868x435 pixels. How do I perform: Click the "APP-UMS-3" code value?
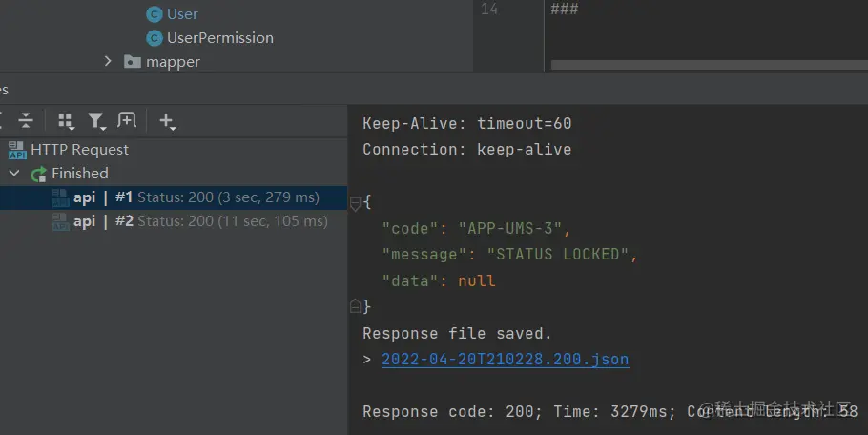pos(510,228)
